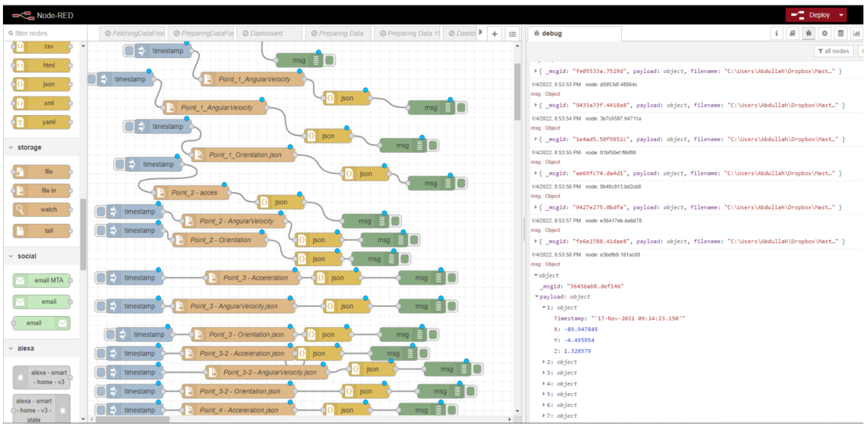This screenshot has height=429, width=868.
Task: Switch to the Preparing Data flow tab
Action: coord(337,33)
